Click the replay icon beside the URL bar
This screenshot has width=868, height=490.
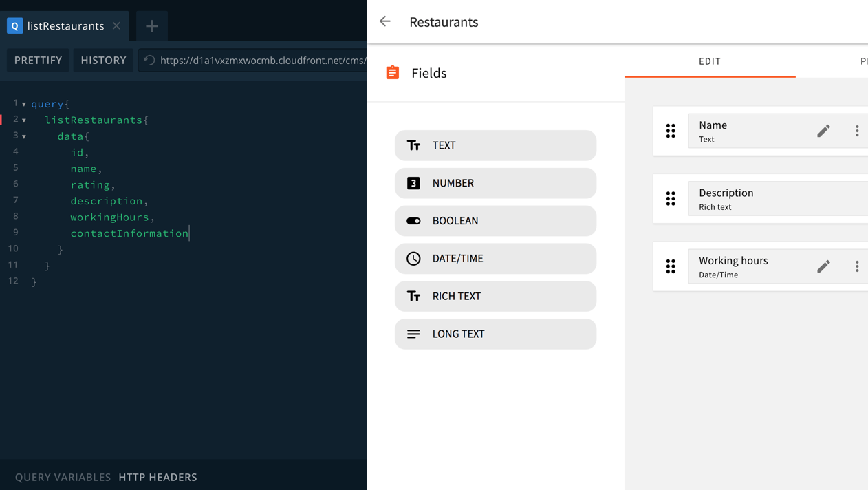149,60
